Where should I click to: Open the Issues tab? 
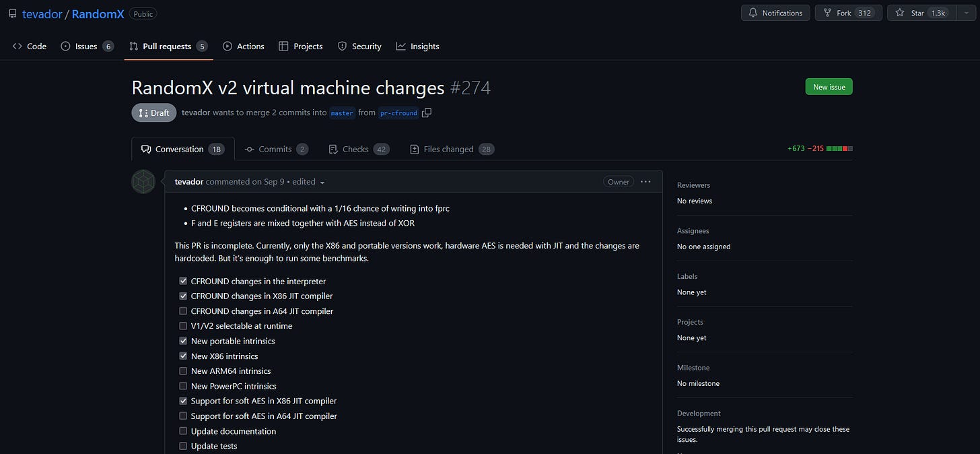87,46
